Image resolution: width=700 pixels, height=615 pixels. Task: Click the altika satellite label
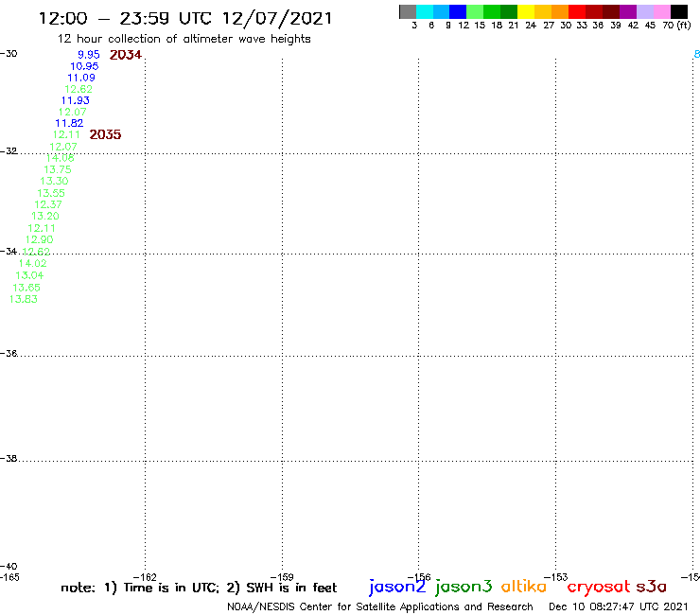click(524, 586)
